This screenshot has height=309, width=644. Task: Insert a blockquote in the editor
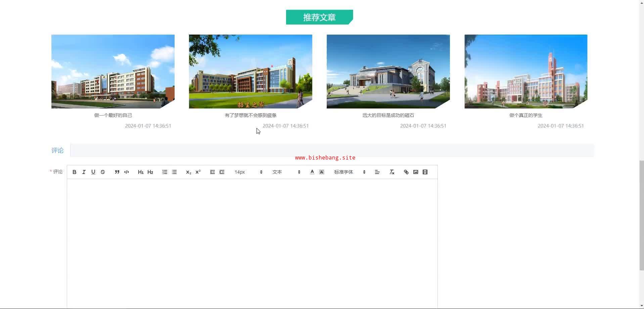(x=117, y=172)
